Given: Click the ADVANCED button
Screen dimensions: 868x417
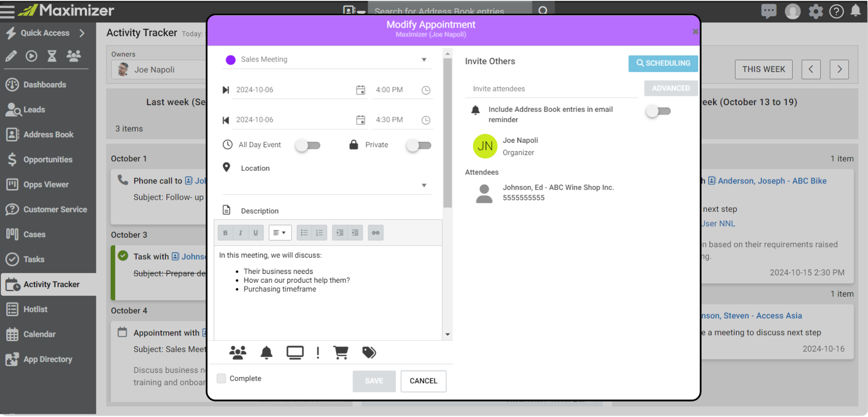Looking at the screenshot, I should [x=671, y=88].
